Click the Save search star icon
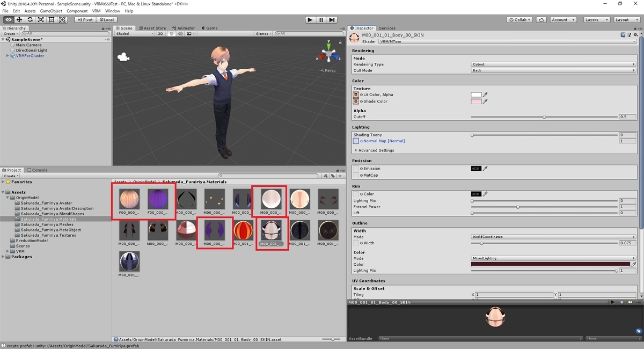The height and width of the screenshot is (349, 644). coord(340,176)
